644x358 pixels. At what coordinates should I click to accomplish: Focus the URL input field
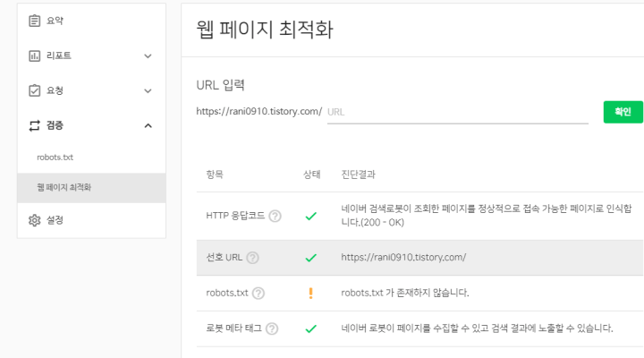458,112
